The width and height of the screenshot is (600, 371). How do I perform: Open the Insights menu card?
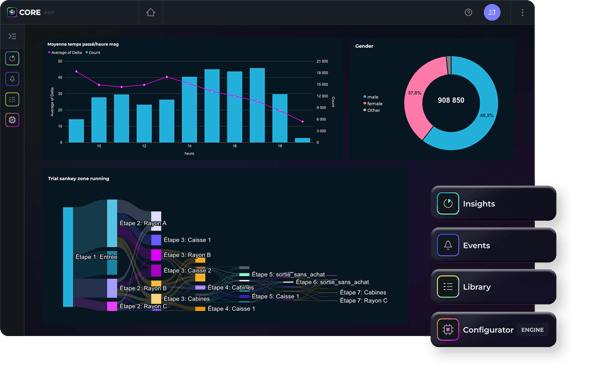[493, 203]
